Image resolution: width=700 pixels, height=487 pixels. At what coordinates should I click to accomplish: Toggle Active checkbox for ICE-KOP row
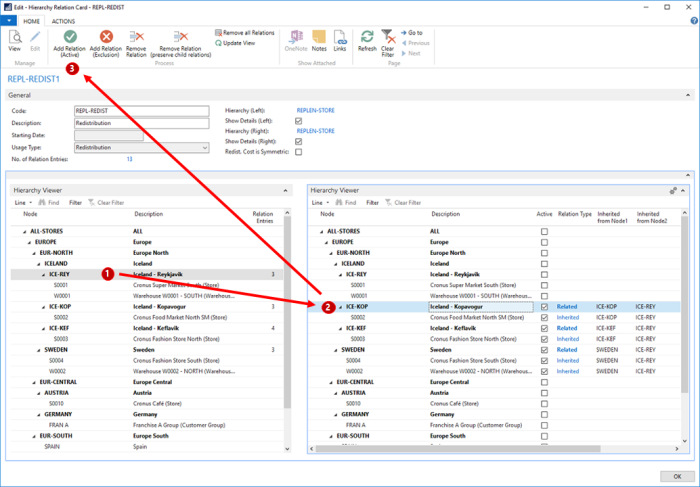543,307
